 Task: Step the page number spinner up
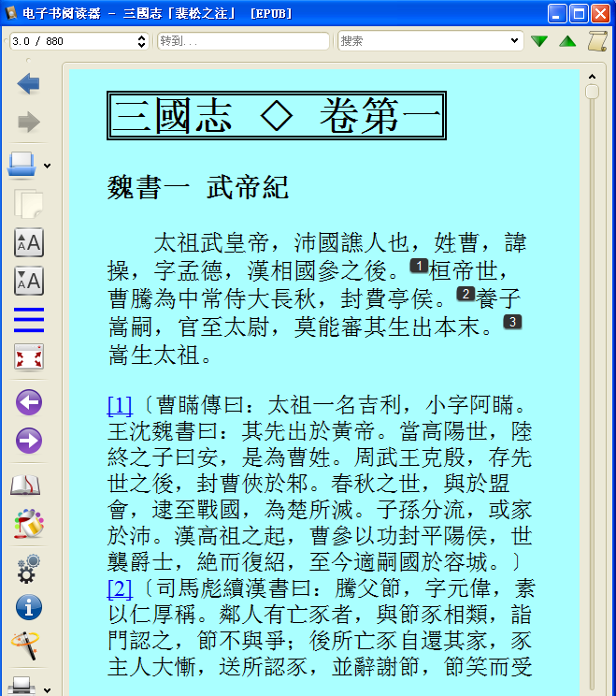click(141, 37)
